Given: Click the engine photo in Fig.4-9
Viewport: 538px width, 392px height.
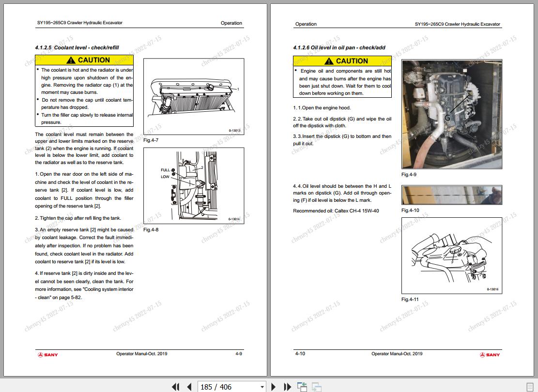Looking at the screenshot, I should click(x=451, y=114).
